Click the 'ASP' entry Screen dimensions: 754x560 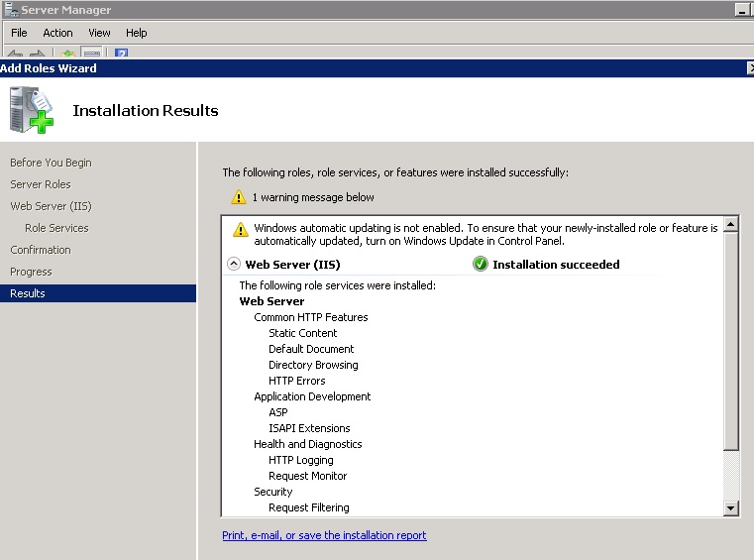(x=278, y=412)
